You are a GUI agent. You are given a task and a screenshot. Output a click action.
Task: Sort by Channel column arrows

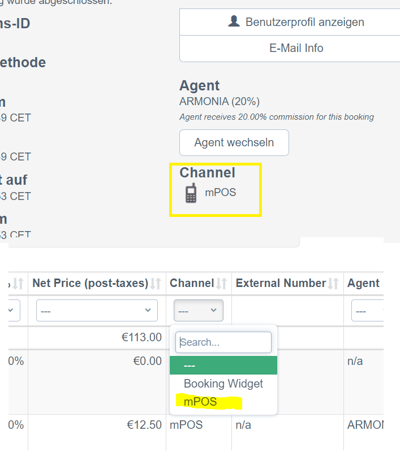pos(221,283)
